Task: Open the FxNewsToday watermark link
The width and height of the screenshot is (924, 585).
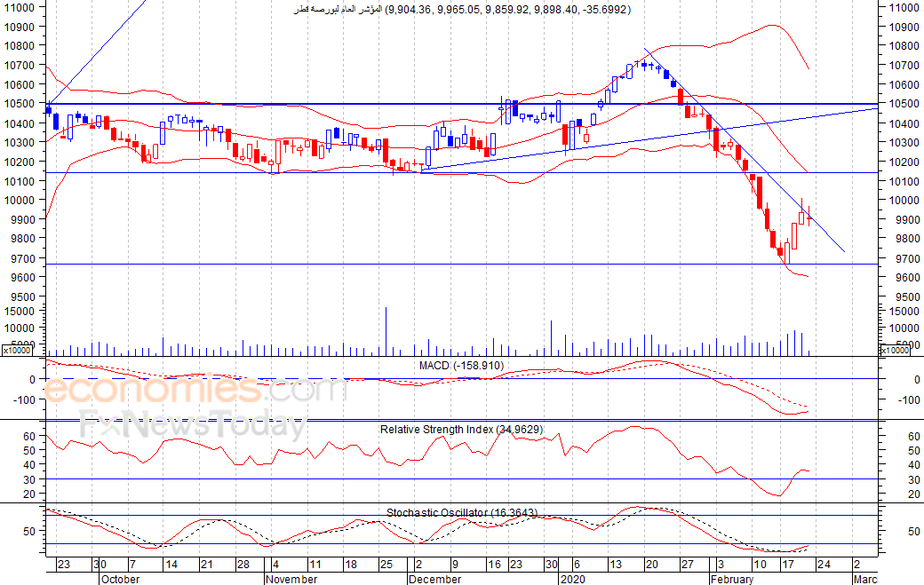Action: pos(193,425)
